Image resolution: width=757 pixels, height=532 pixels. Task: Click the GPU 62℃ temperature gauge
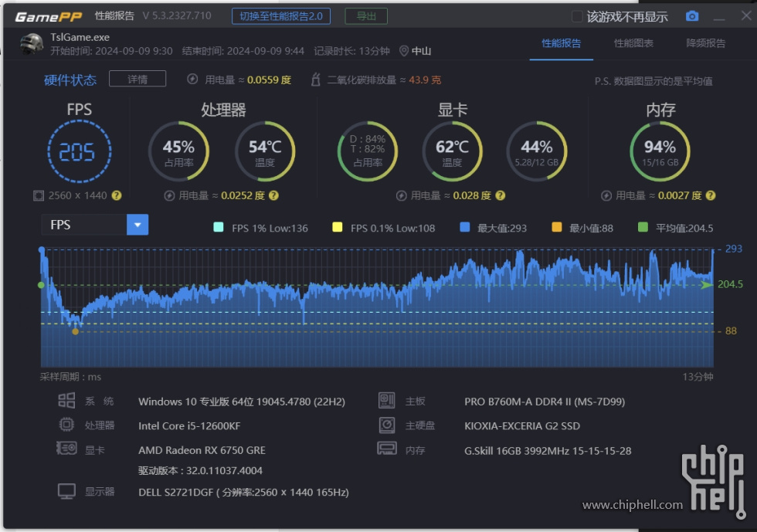point(452,151)
